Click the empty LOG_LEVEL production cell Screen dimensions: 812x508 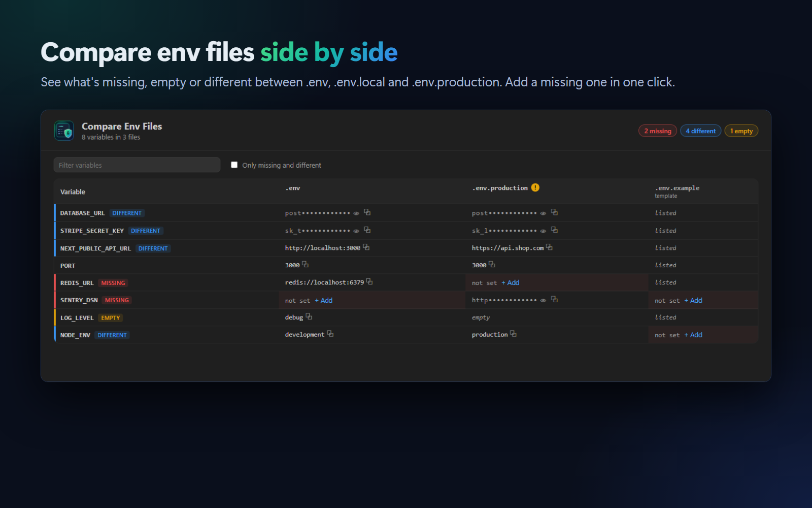[481, 317]
